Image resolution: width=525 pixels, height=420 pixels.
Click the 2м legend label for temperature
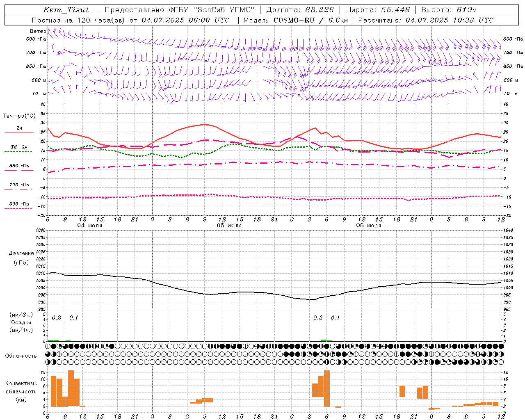(x=19, y=128)
